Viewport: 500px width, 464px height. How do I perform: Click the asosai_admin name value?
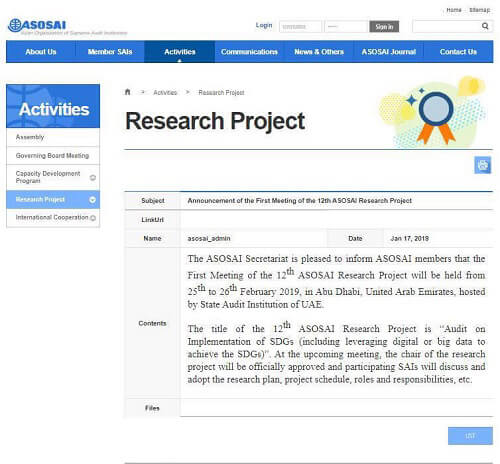click(x=209, y=239)
